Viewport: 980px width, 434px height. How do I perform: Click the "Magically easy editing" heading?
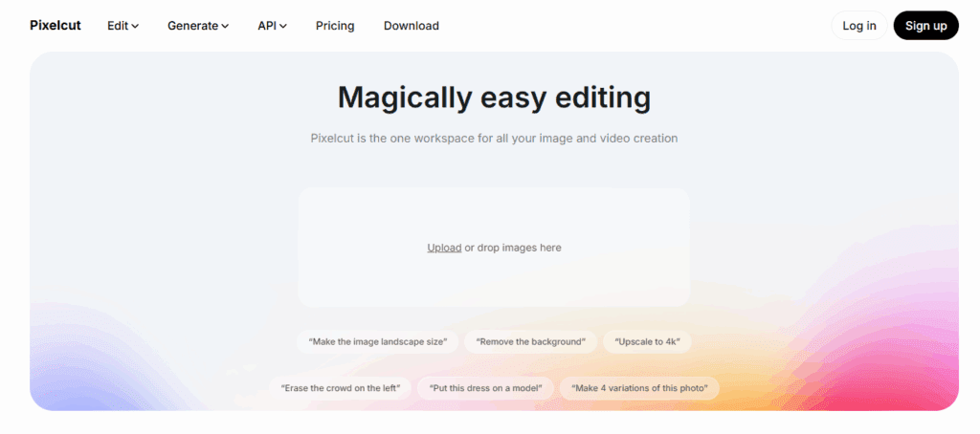(x=494, y=98)
